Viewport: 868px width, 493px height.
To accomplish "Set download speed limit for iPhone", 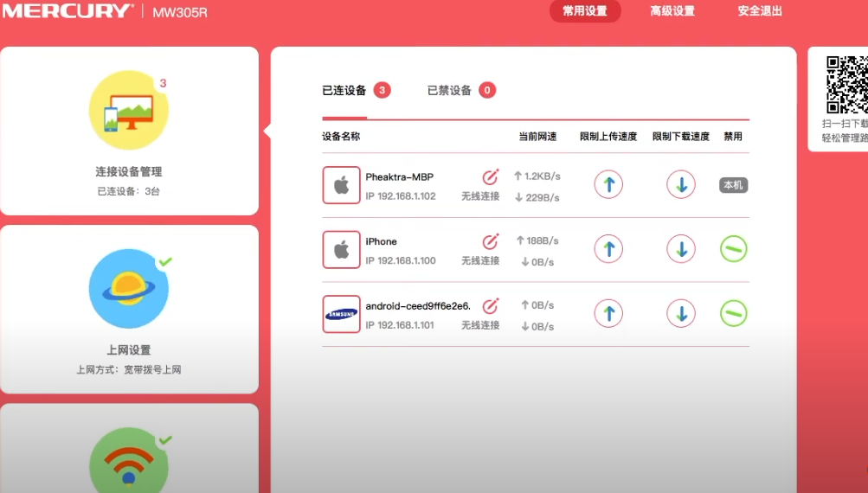I will [x=681, y=249].
